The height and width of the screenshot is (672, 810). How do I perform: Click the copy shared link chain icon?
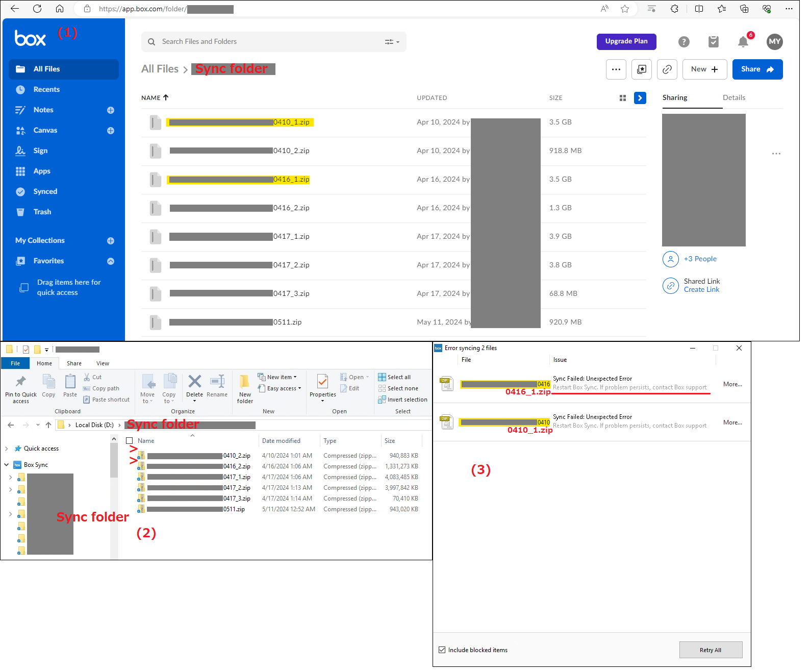coord(667,69)
